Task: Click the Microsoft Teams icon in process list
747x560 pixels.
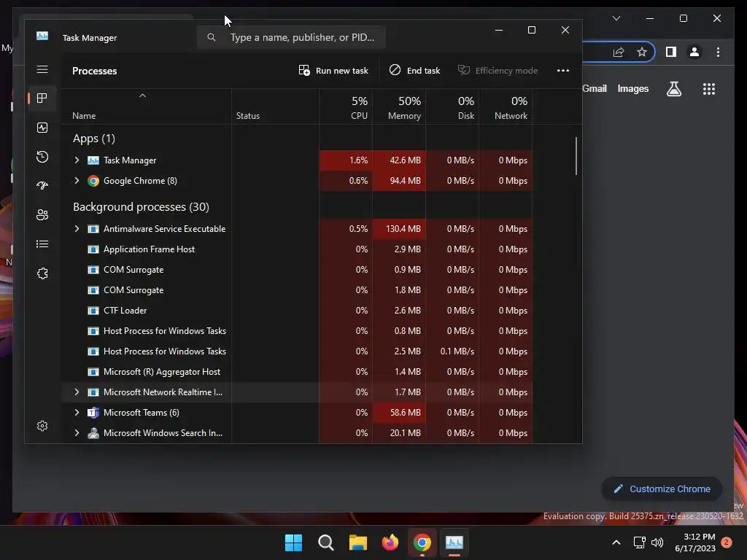Action: tap(93, 413)
